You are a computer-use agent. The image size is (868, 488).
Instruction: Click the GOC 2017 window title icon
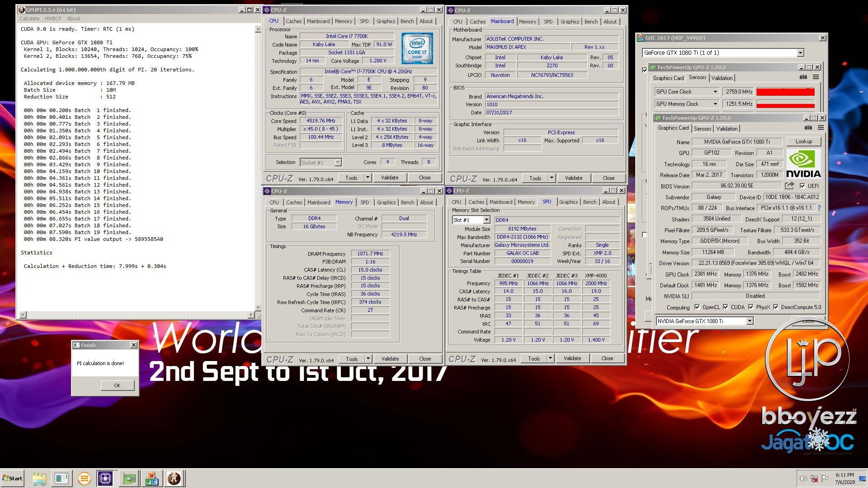click(x=641, y=38)
